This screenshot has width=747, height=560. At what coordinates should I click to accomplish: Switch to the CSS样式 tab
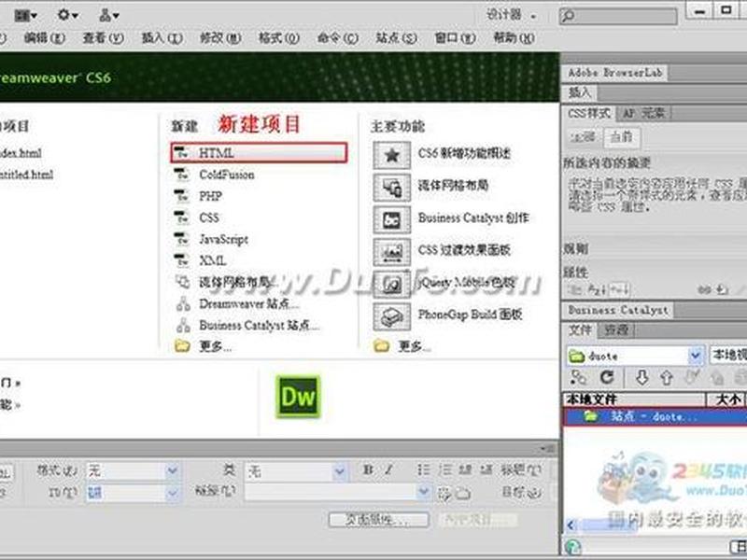click(589, 113)
